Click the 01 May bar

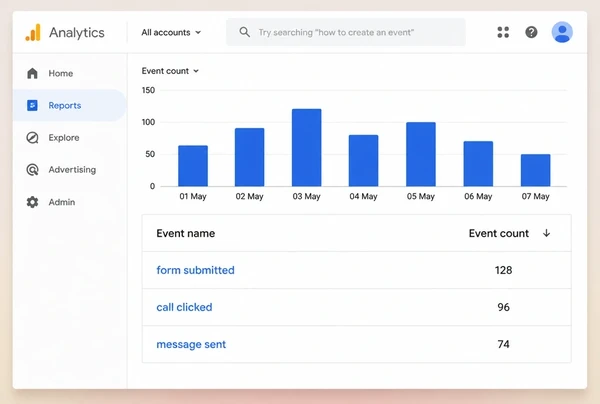(x=193, y=166)
